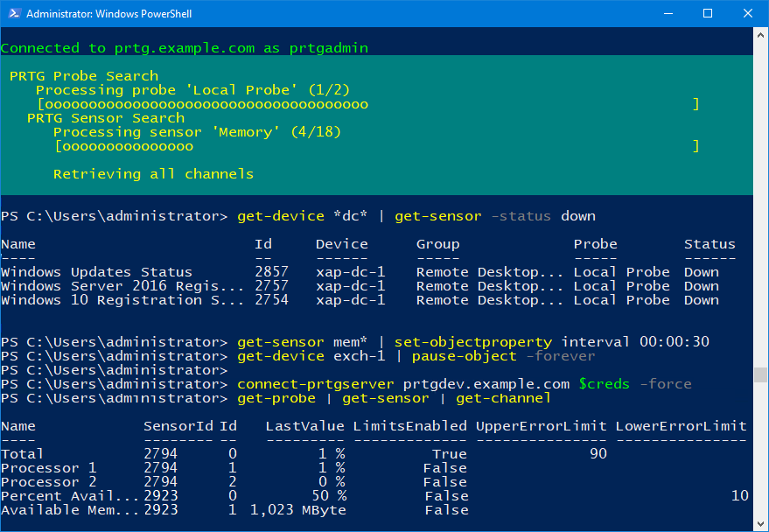769x532 pixels.
Task: Click '50 %' last value
Action: click(x=329, y=496)
